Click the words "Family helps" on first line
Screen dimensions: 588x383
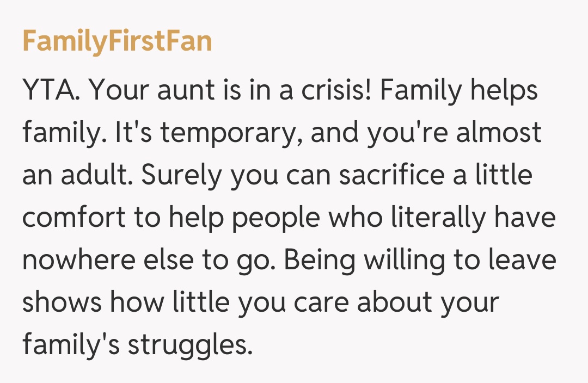click(459, 91)
